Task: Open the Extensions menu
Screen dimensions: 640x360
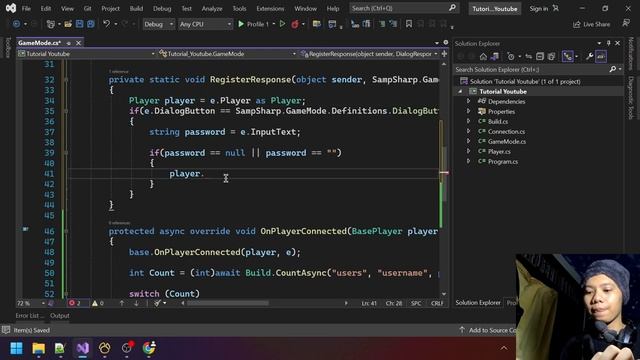Action: point(270,8)
